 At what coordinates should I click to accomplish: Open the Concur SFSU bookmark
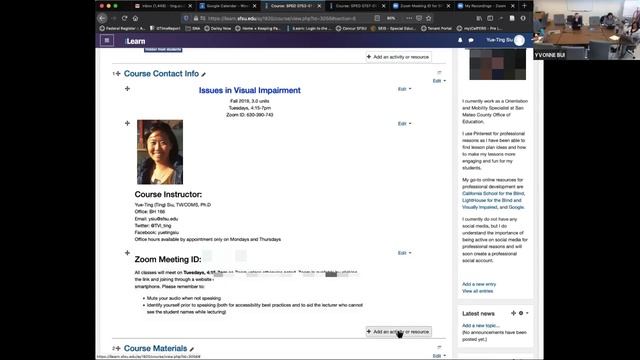coord(351,29)
